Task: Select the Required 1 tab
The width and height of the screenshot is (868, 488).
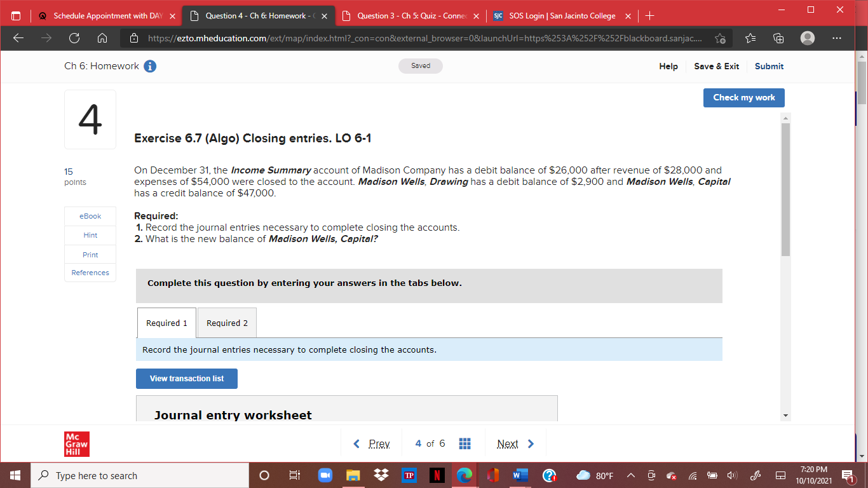Action: [x=166, y=323]
